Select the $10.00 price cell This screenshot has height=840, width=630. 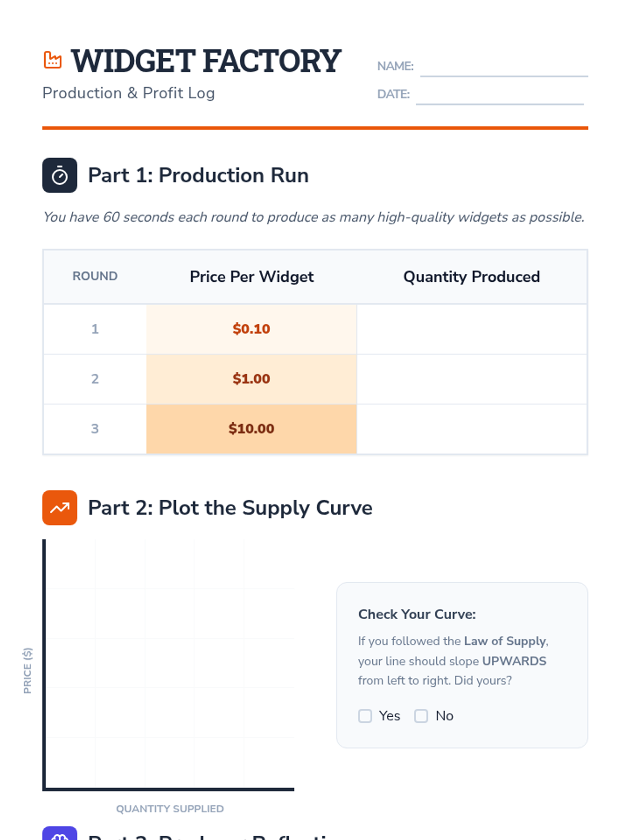click(x=251, y=429)
